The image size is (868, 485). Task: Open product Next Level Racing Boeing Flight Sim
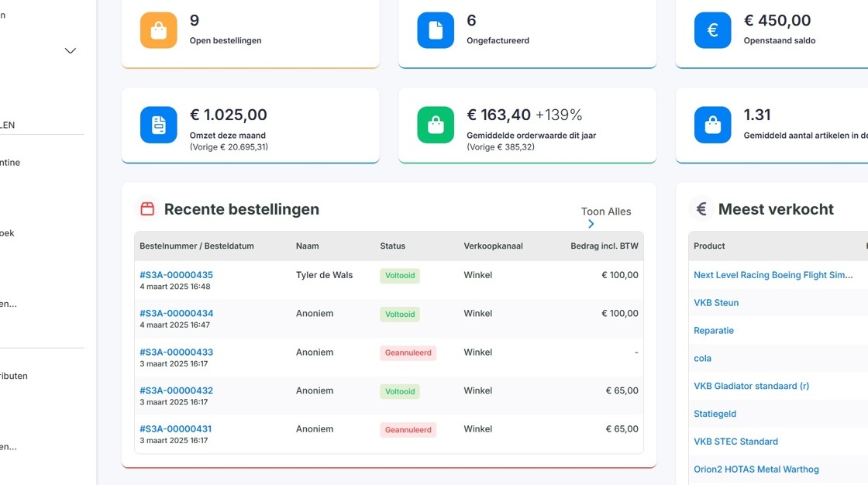(x=773, y=275)
